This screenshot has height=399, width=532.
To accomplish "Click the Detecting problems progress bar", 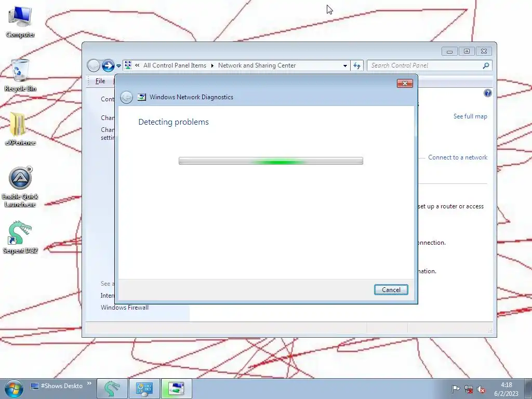I will pos(271,161).
